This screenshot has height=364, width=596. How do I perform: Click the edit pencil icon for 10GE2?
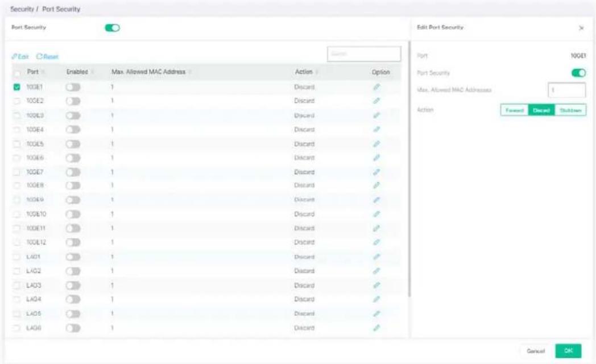(376, 101)
